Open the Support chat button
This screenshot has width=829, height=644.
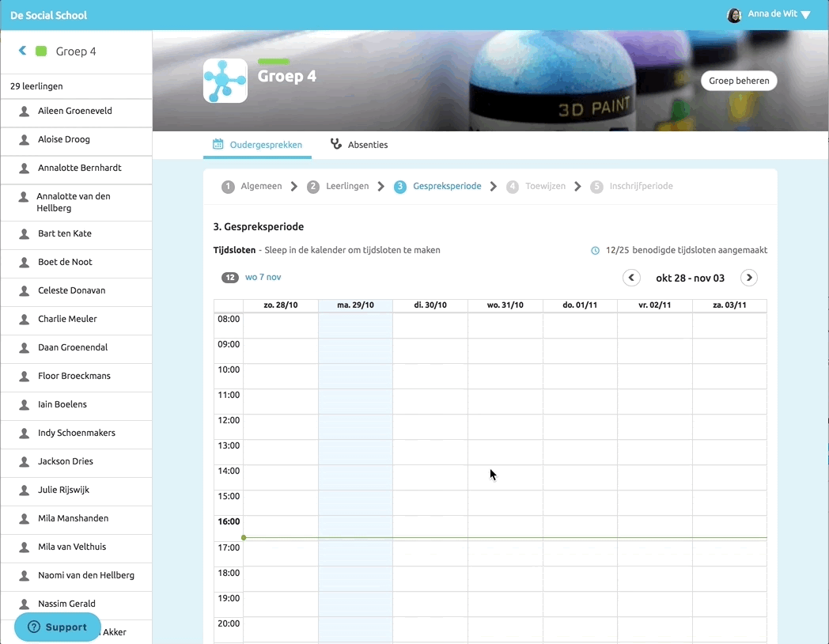(x=58, y=627)
